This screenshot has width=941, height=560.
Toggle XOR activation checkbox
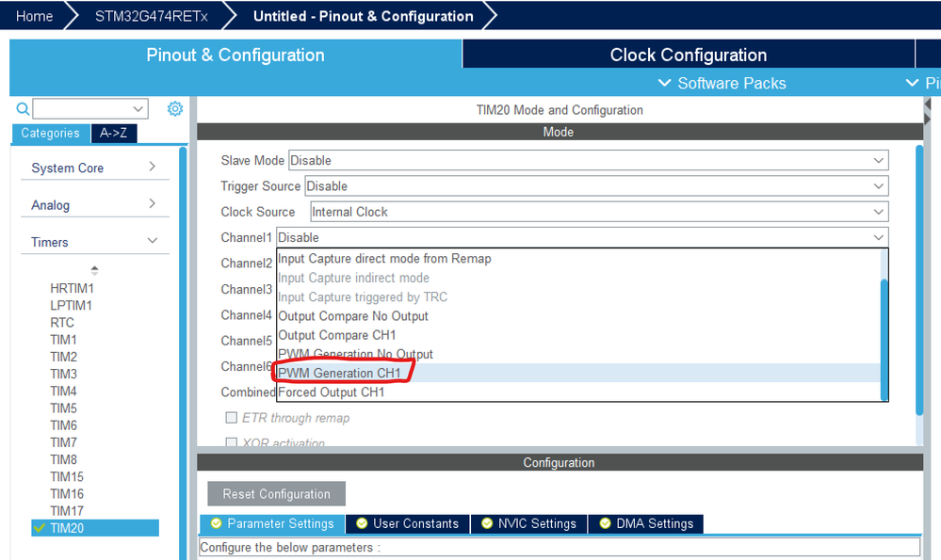231,442
